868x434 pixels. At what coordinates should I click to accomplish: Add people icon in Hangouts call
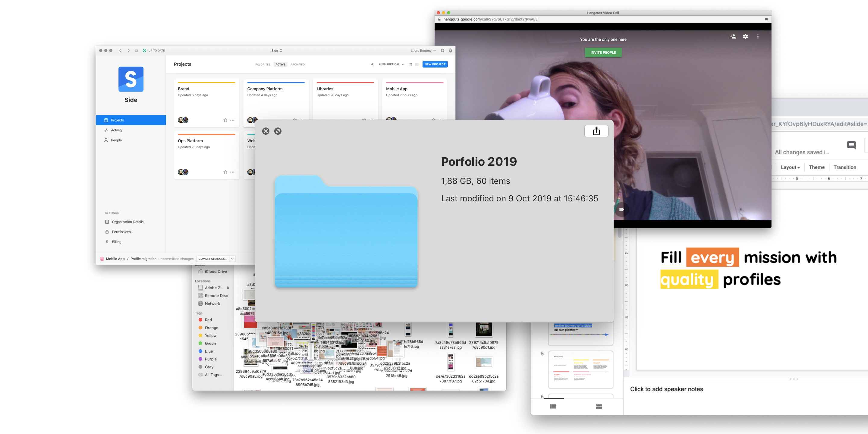click(733, 36)
